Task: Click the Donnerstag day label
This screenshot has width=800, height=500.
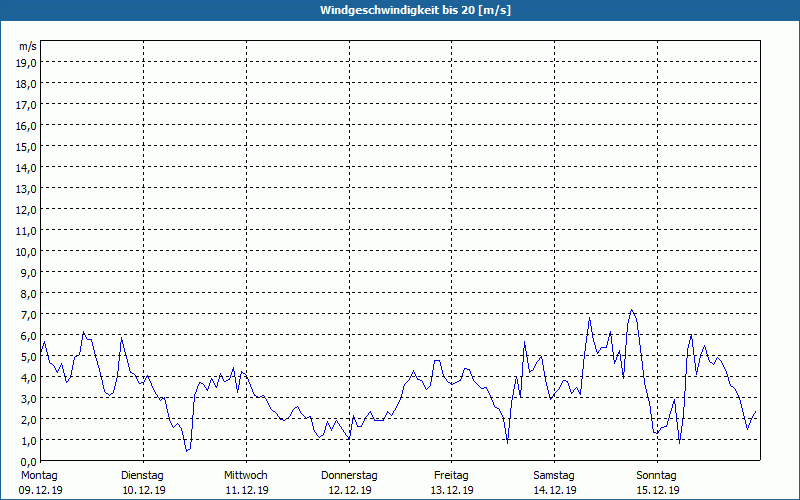Action: coord(349,475)
